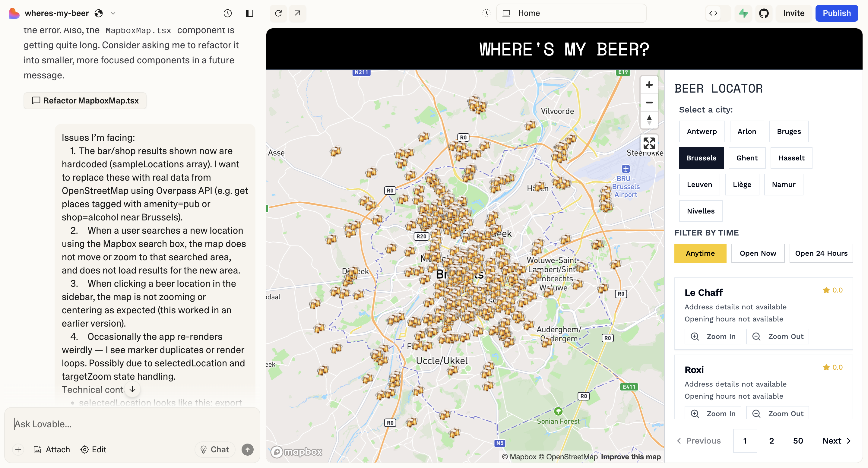Click the Invite button
868x468 pixels.
(x=794, y=13)
